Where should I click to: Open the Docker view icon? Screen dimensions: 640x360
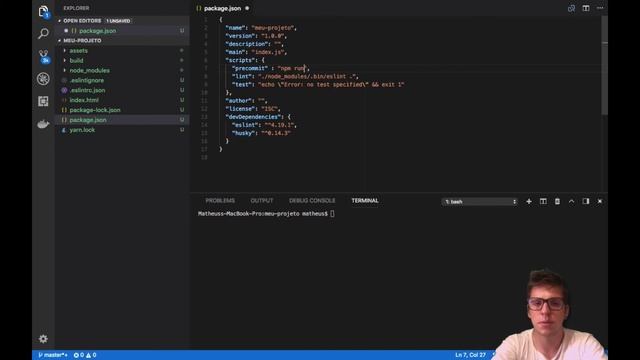pos(43,124)
